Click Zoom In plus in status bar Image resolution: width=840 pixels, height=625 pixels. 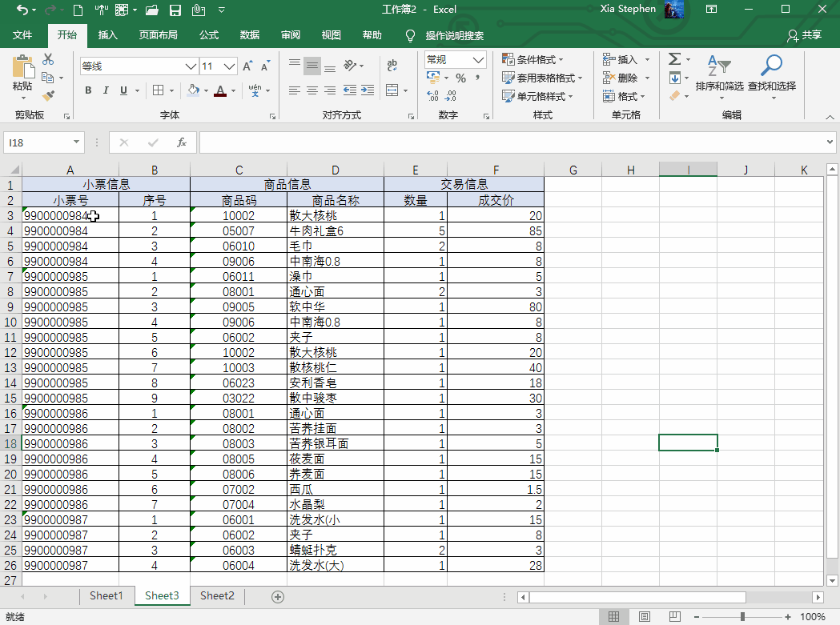tap(787, 617)
